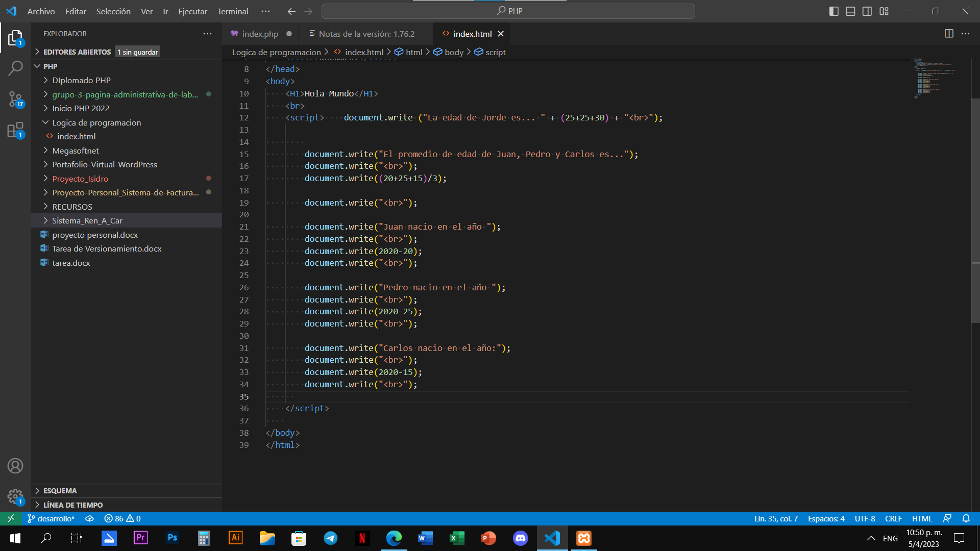
Task: Show hidden system tray icons chevron
Action: coord(871,538)
